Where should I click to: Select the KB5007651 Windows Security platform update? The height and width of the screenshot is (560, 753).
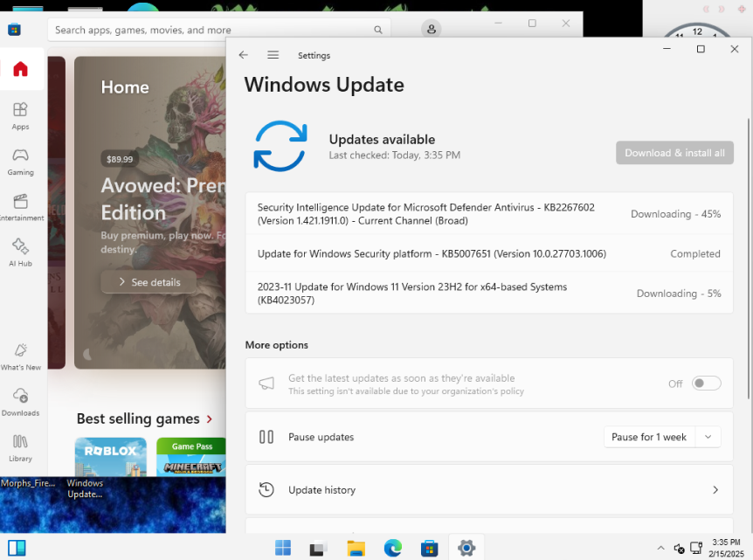click(432, 253)
